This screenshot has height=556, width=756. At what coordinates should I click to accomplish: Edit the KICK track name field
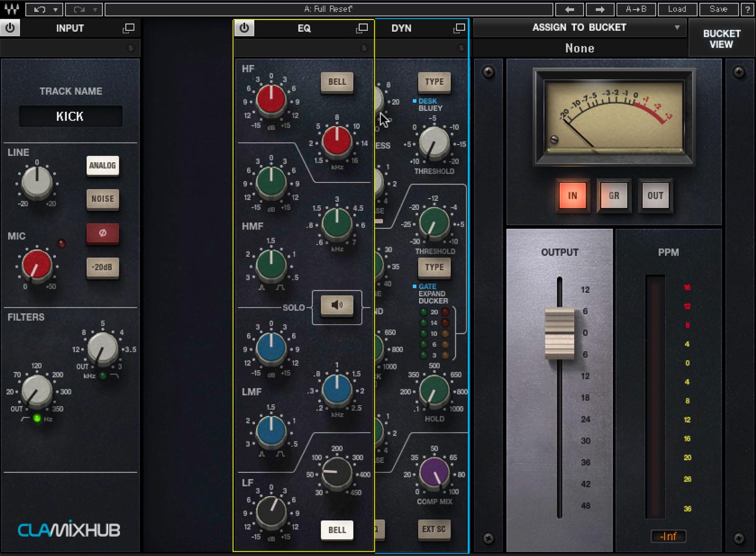point(70,116)
